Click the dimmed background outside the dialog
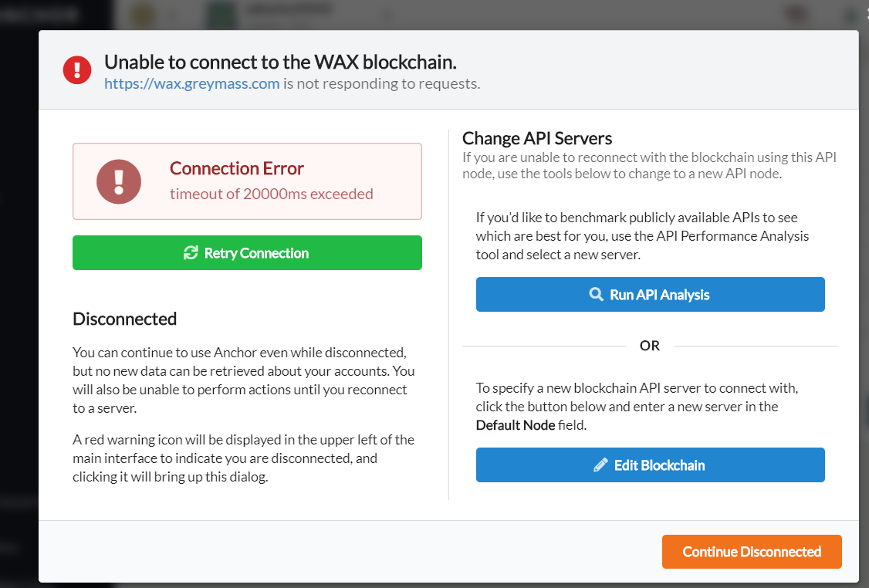869x588 pixels. (17, 309)
